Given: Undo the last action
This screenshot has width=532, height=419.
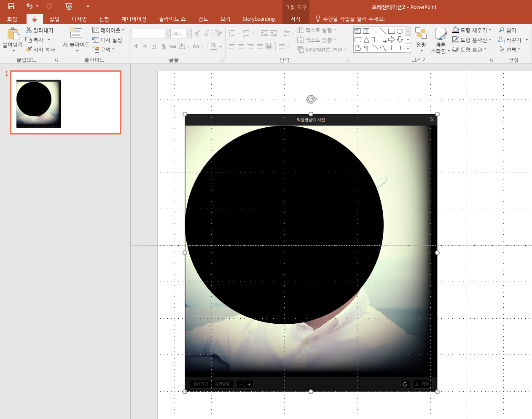Looking at the screenshot, I should click(x=29, y=6).
